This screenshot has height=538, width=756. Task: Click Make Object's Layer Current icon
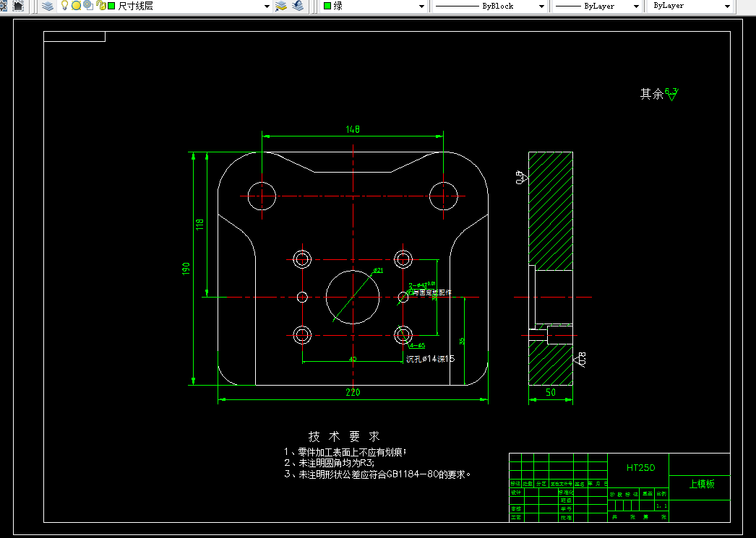pyautogui.click(x=281, y=6)
